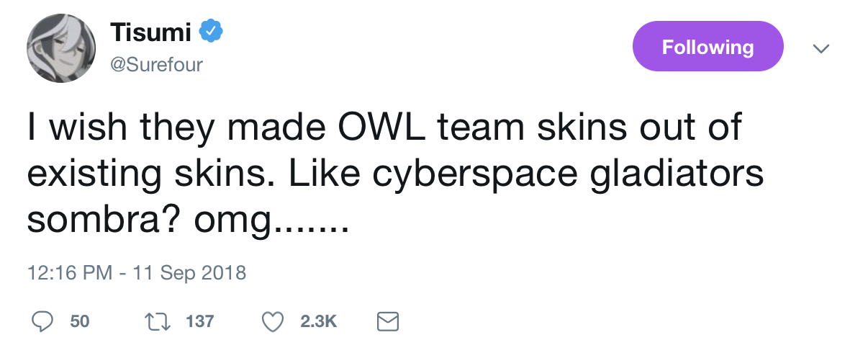The height and width of the screenshot is (353, 868).
Task: Expand the tweet options chevron menu
Action: tap(820, 48)
